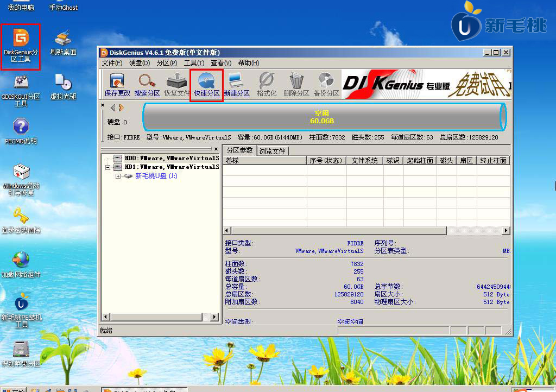Click previous disk arrow beside 硬盘 0
The height and width of the screenshot is (392, 556).
click(113, 108)
